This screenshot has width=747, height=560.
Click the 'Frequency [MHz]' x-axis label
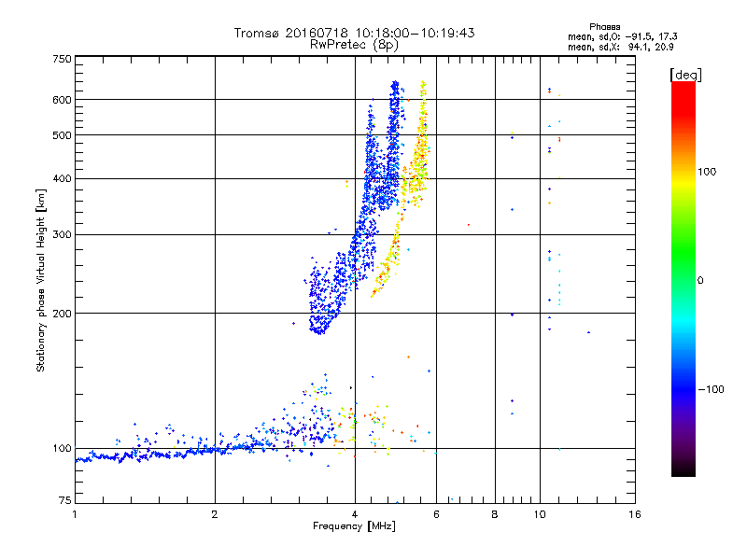(x=354, y=526)
